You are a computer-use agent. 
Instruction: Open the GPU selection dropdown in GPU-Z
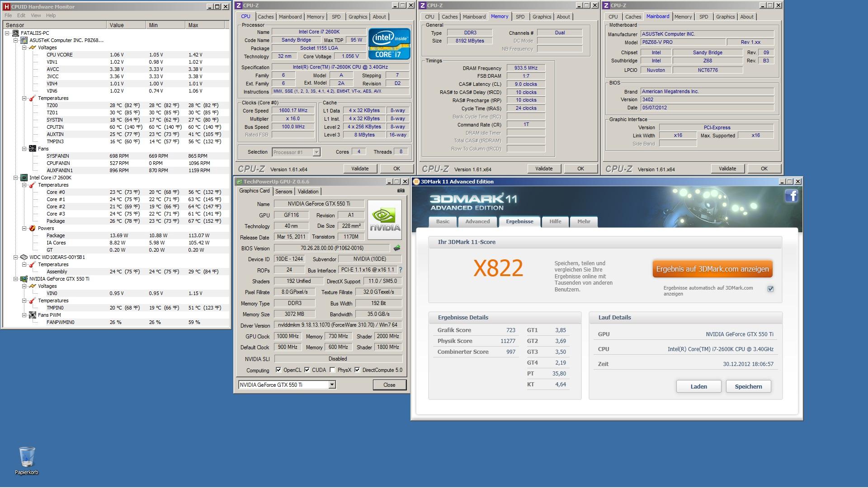332,385
